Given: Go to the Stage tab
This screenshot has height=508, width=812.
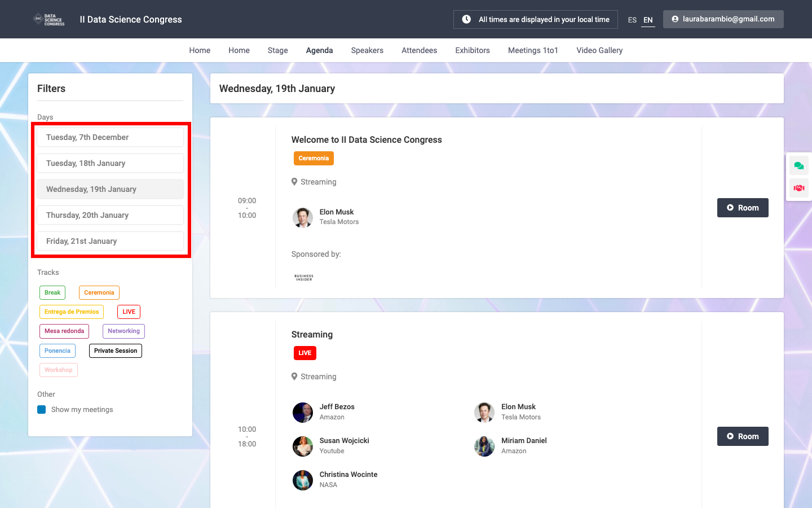Looking at the screenshot, I should tap(277, 50).
